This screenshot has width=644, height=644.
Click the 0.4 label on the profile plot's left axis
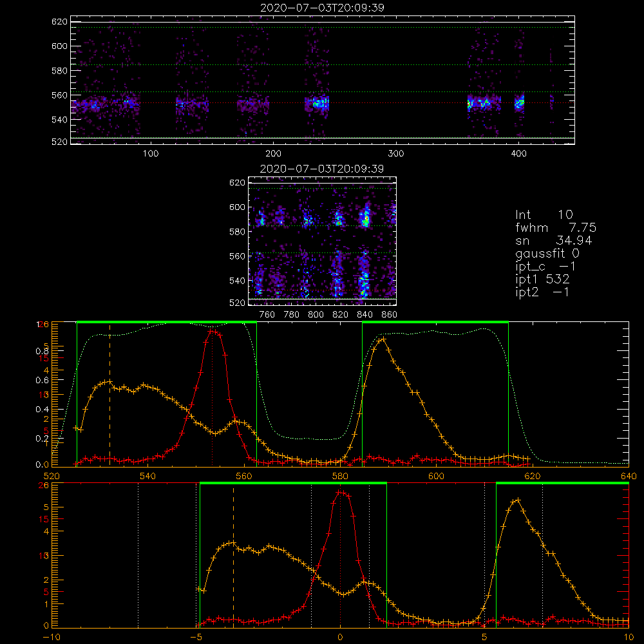[x=43, y=409]
